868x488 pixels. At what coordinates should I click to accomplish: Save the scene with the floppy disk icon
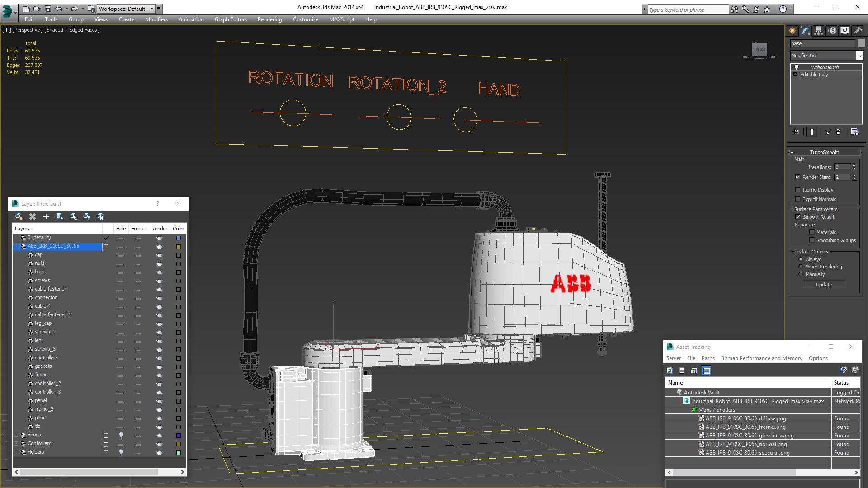tap(48, 9)
